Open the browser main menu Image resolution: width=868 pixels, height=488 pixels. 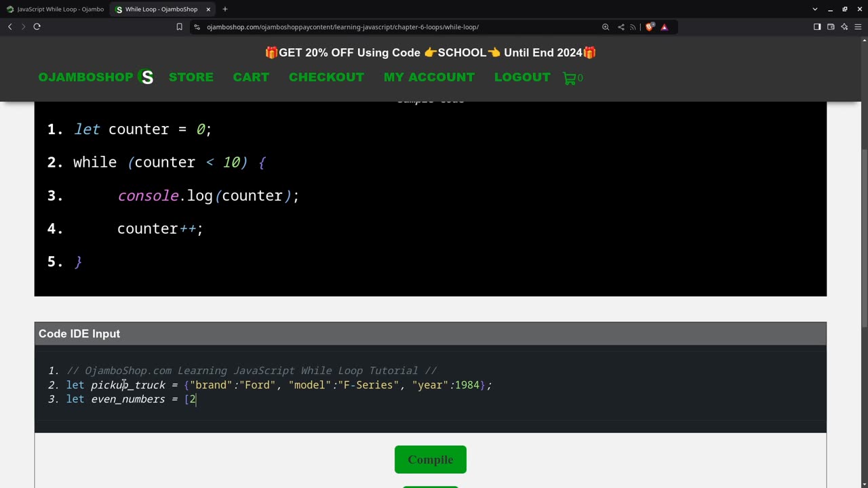click(x=858, y=27)
